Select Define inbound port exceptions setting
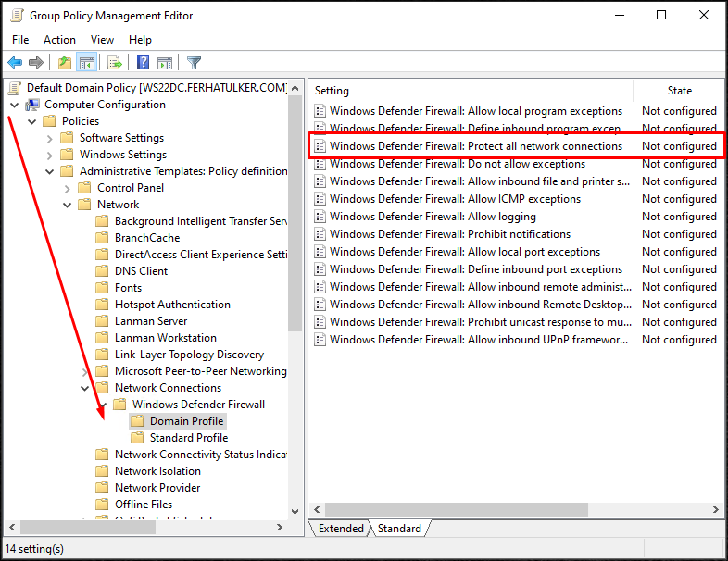 pos(515,269)
